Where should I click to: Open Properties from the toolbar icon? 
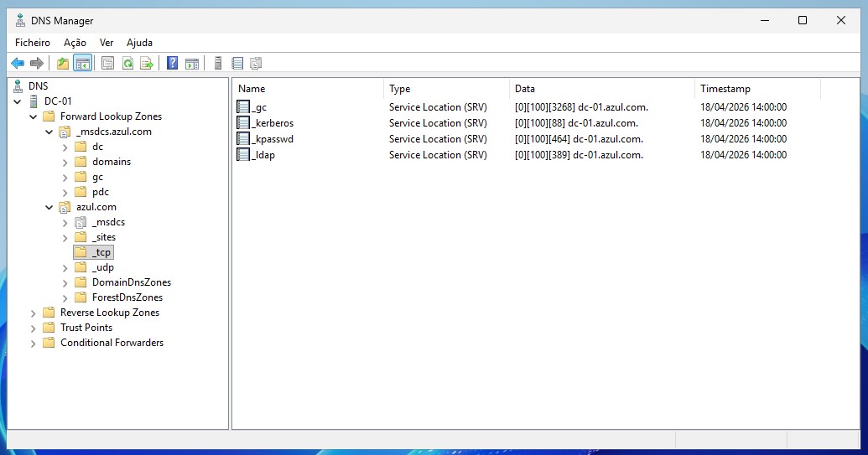pos(108,64)
